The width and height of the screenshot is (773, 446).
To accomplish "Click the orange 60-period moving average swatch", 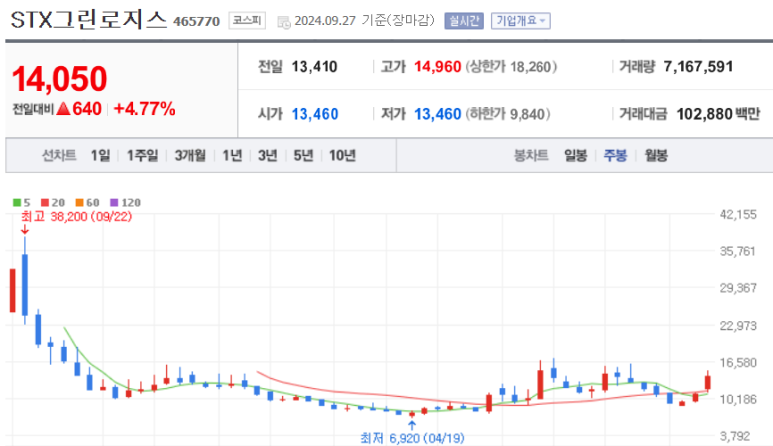I will click(79, 203).
